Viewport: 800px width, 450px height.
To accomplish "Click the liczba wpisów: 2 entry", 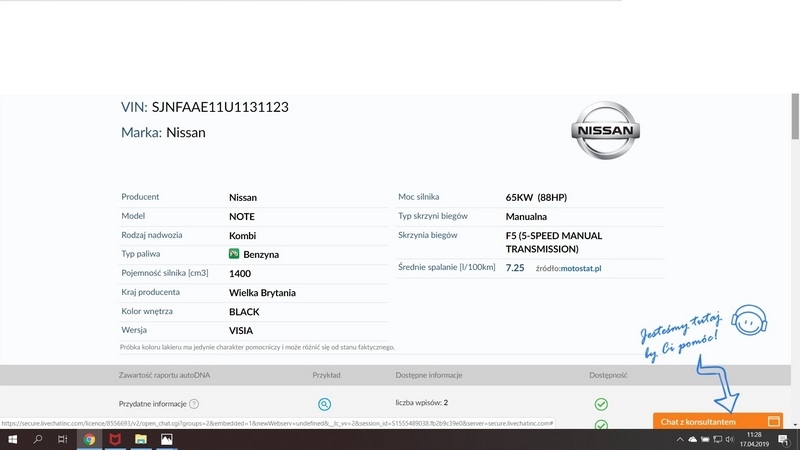I will click(421, 403).
